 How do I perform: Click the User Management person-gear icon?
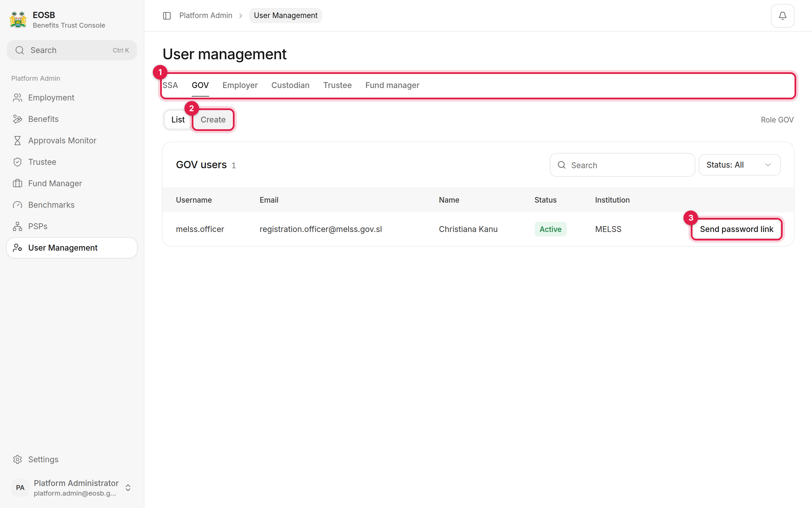[x=17, y=248]
